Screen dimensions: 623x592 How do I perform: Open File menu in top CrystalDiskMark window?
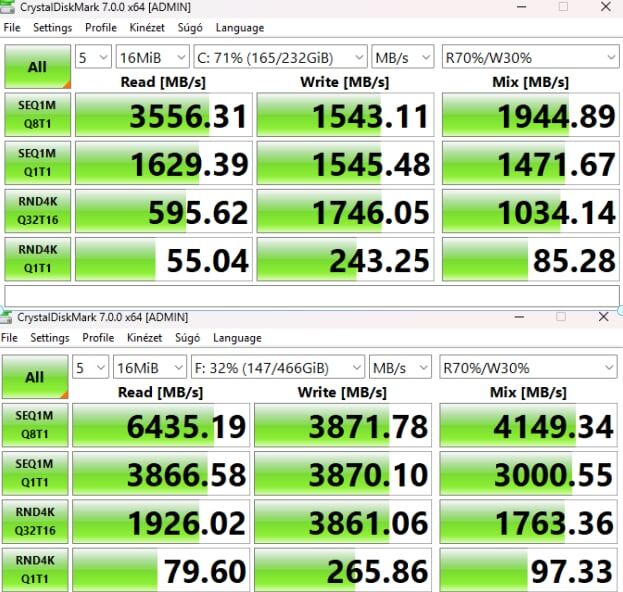(x=12, y=27)
